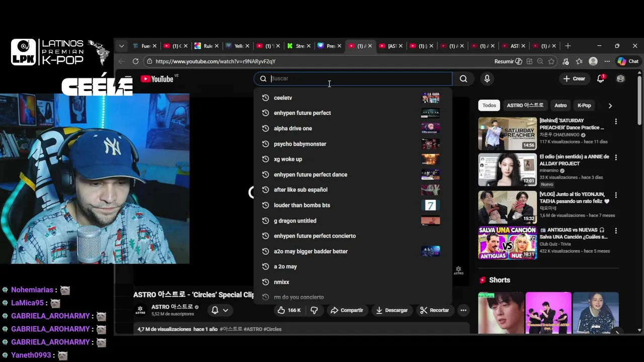Open more actions menu below video
The image size is (644, 362).
(x=463, y=310)
